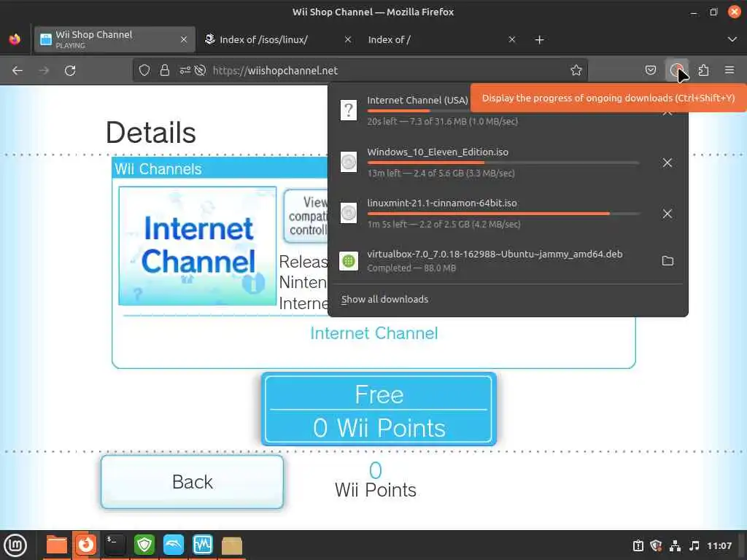
Task: Click linuxmint iso file icon
Action: click(349, 213)
